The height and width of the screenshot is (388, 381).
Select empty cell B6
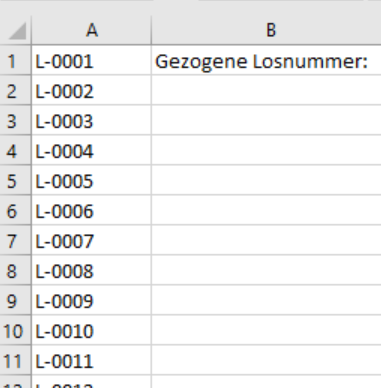[x=267, y=210]
